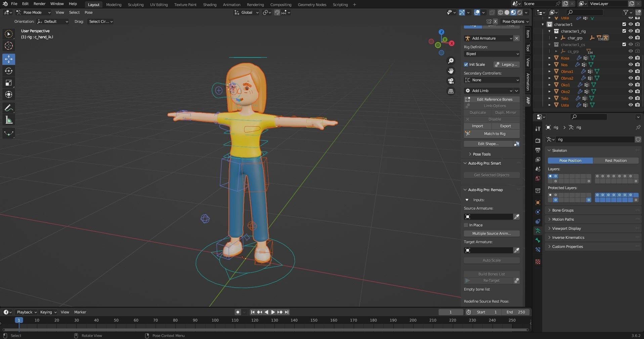This screenshot has width=644, height=339.
Task: Exclude character1 collection via checkbox
Action: (x=624, y=24)
